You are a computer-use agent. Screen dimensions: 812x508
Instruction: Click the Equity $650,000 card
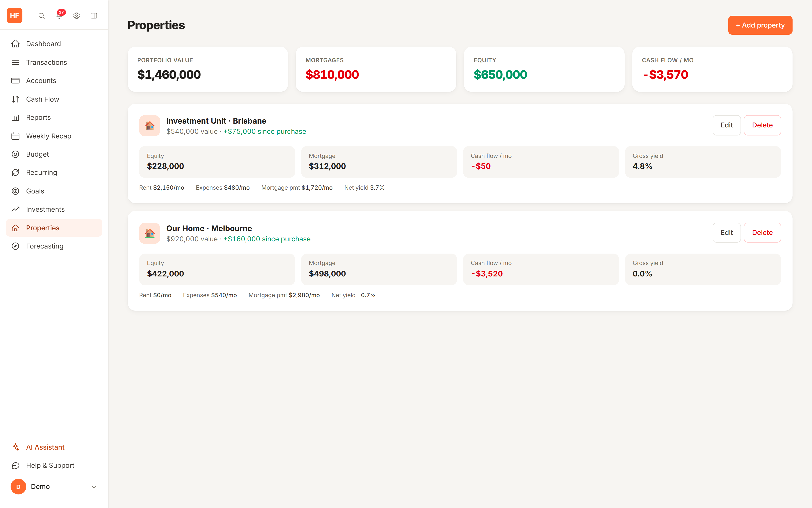[x=544, y=69]
